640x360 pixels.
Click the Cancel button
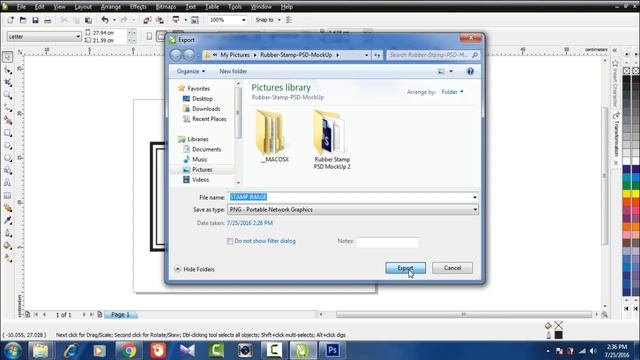[x=452, y=268]
